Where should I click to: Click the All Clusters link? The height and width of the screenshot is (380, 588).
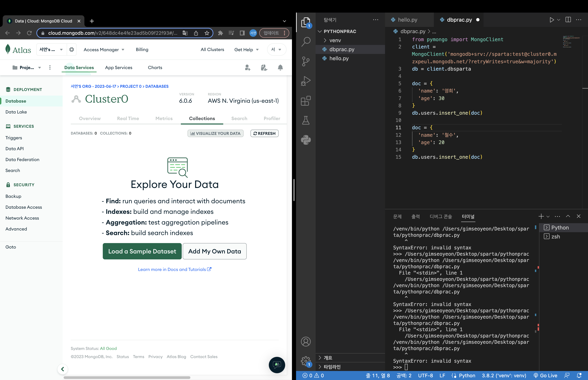point(212,50)
